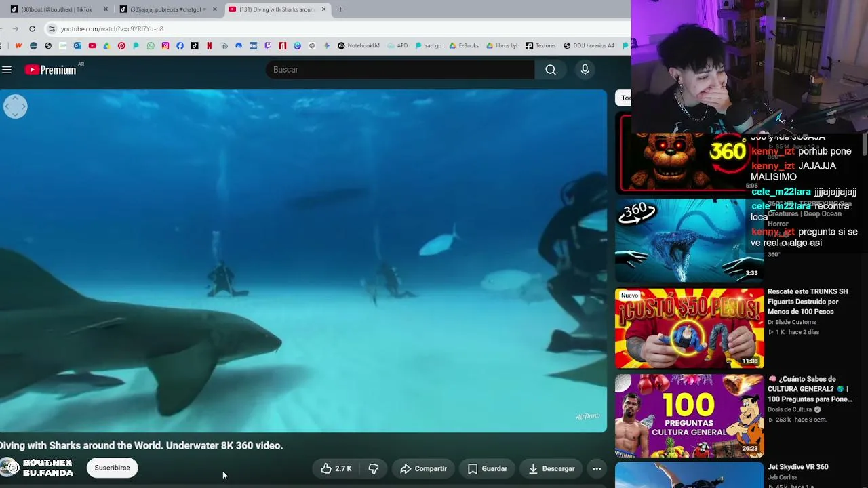Play the ¡Costó $50 pesos! thumbnail
Screen dimensions: 868x488
(689, 328)
